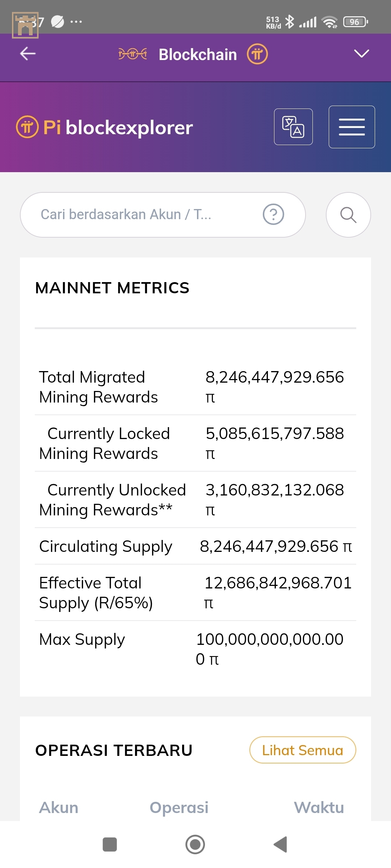
Task: Open the hamburger menu
Action: tap(352, 127)
